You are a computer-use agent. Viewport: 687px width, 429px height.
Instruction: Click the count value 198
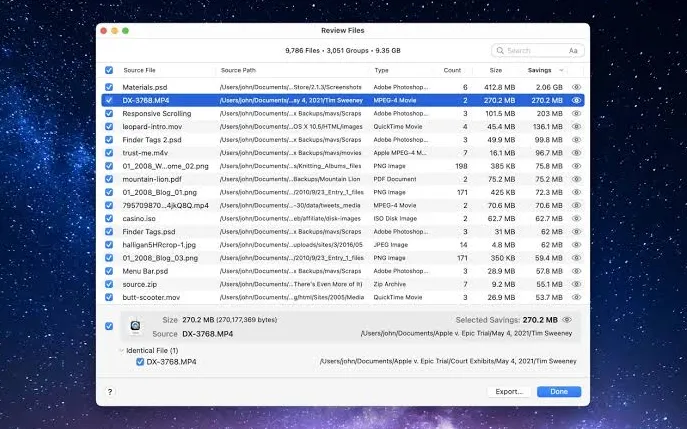pos(461,166)
